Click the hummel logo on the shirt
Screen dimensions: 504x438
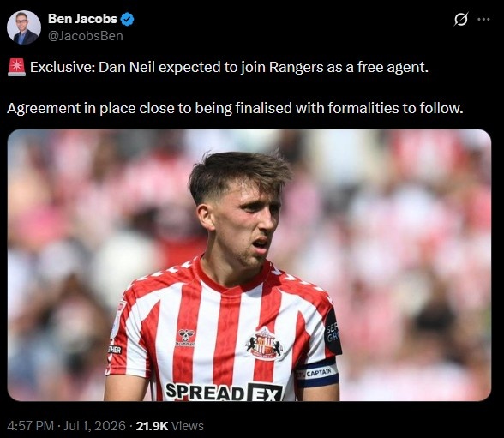pyautogui.click(x=186, y=338)
